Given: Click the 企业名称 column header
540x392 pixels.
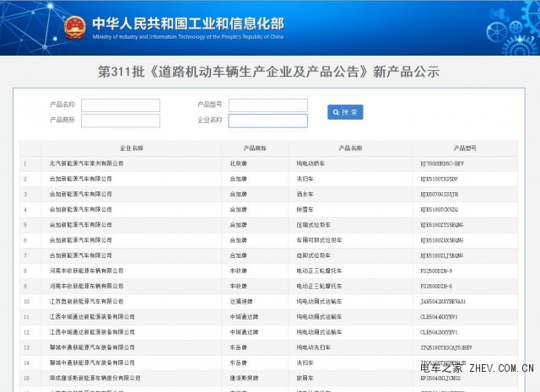Looking at the screenshot, I should [x=132, y=148].
